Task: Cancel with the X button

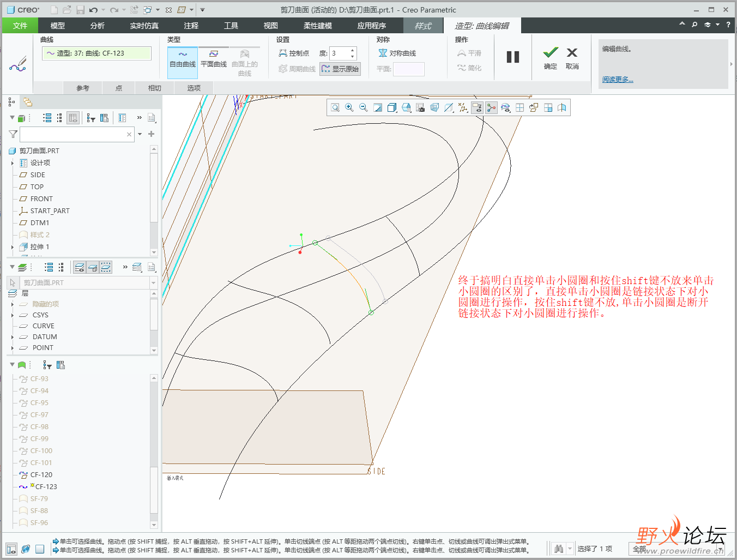Action: pyautogui.click(x=572, y=58)
